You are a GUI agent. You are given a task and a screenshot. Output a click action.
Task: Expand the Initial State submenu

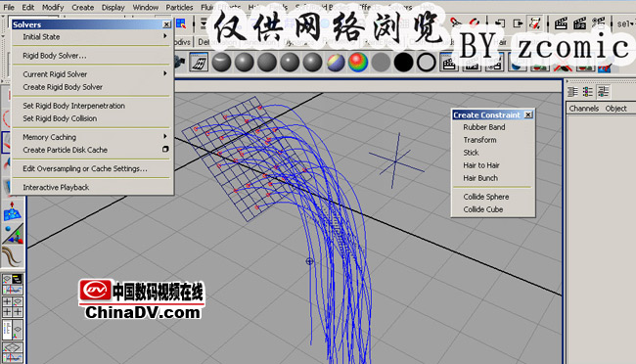(x=93, y=37)
